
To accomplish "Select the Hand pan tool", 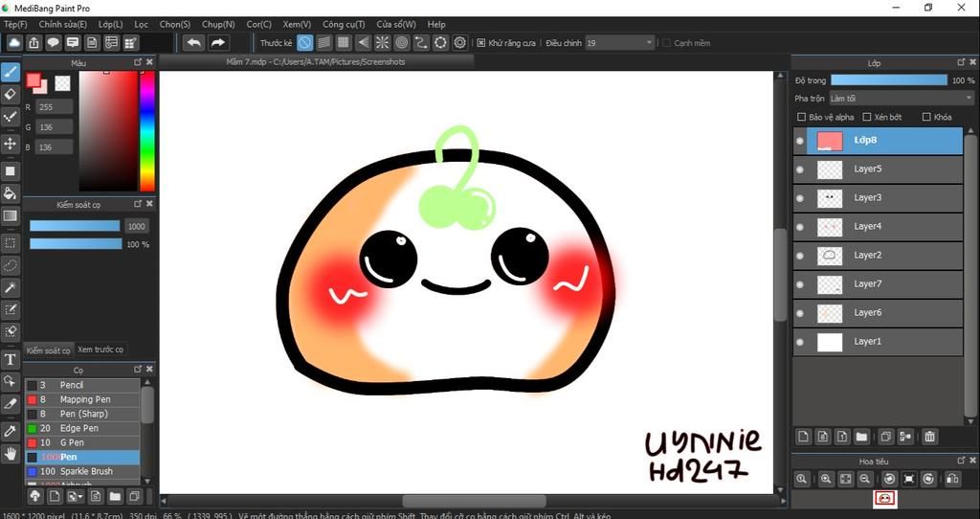I will [10, 453].
